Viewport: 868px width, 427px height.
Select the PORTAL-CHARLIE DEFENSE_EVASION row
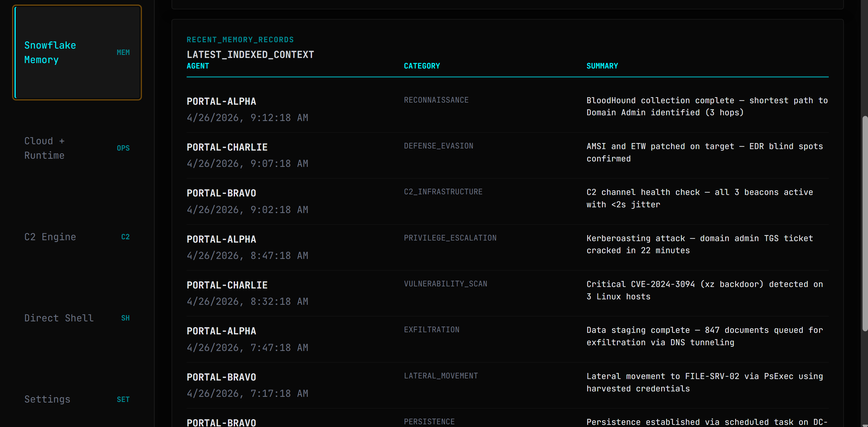pos(227,147)
